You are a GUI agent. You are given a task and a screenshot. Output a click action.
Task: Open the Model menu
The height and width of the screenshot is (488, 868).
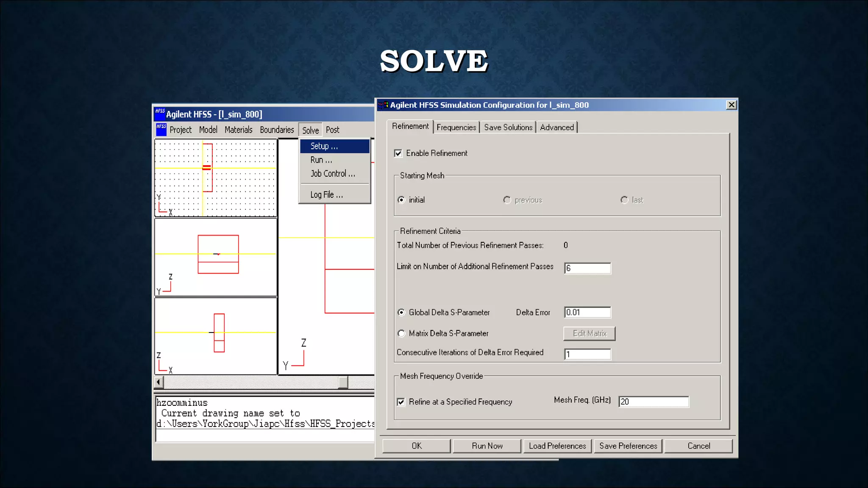208,130
